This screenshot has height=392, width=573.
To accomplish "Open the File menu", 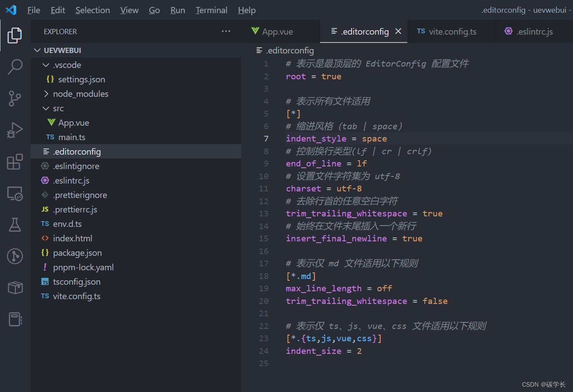I will [x=34, y=10].
